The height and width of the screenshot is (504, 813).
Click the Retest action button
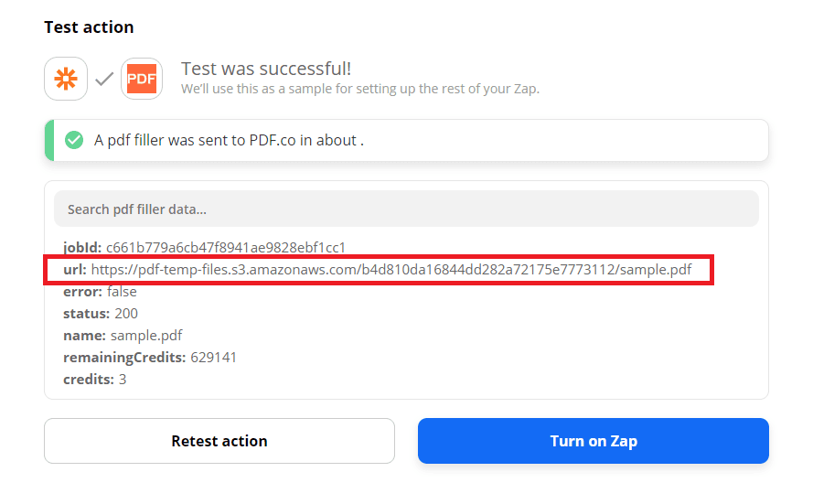click(x=219, y=441)
